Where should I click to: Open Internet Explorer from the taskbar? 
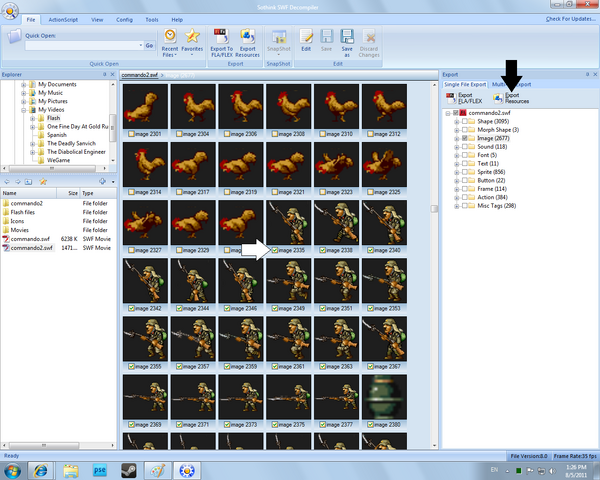click(41, 470)
